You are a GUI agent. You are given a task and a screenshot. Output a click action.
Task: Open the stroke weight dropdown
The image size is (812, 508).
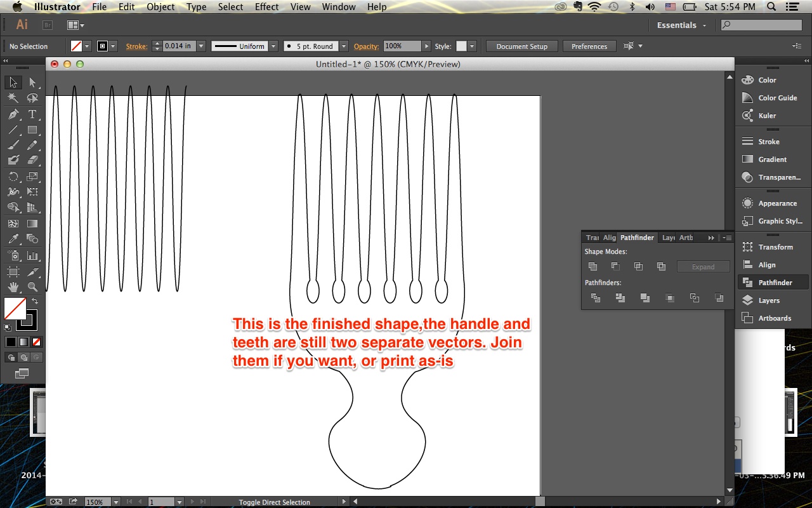click(200, 46)
